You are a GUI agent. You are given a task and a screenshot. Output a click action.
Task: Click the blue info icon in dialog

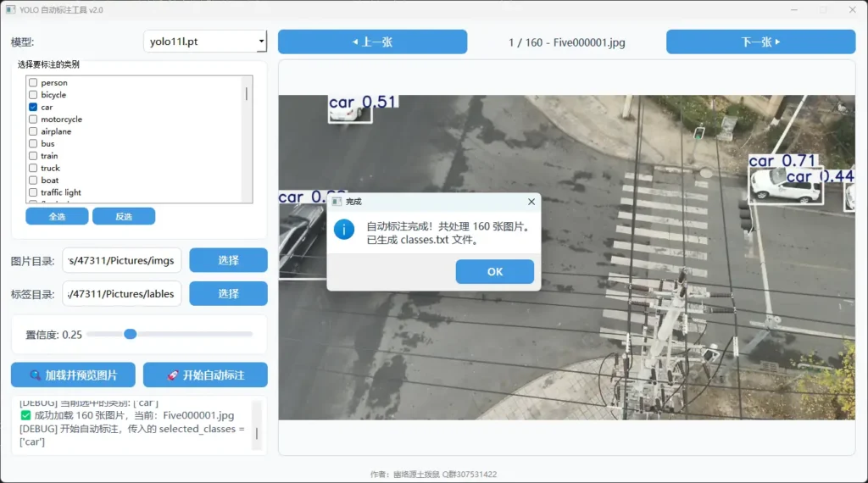click(344, 230)
